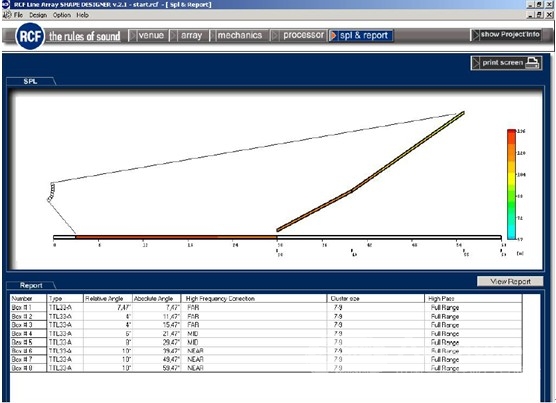Viewport: 556px width, 403px height.
Task: Select the Report panel tab
Action: pyautogui.click(x=31, y=285)
